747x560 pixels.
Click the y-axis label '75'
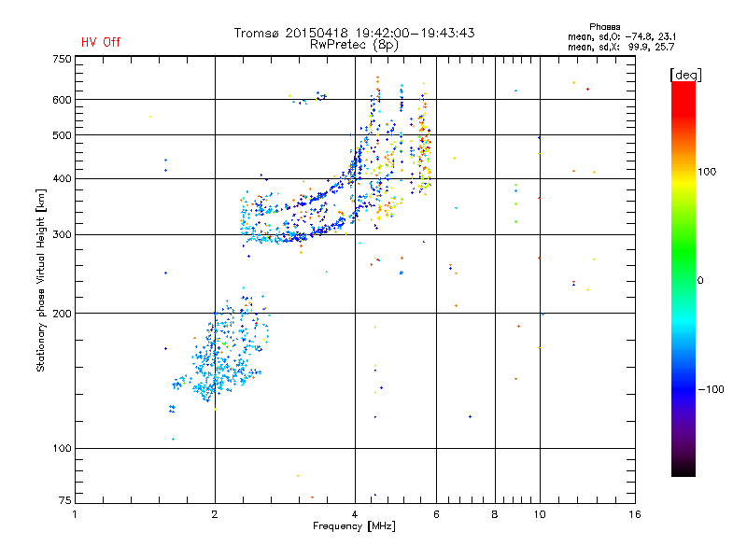[65, 500]
